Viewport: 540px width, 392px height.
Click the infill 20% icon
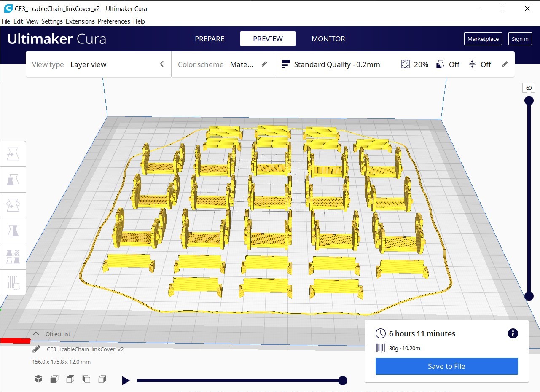point(406,64)
